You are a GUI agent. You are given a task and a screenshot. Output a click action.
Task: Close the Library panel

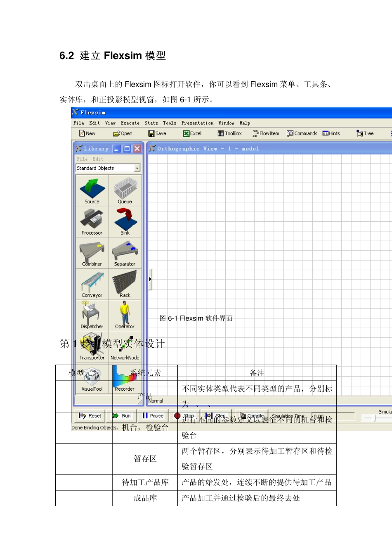[137, 149]
